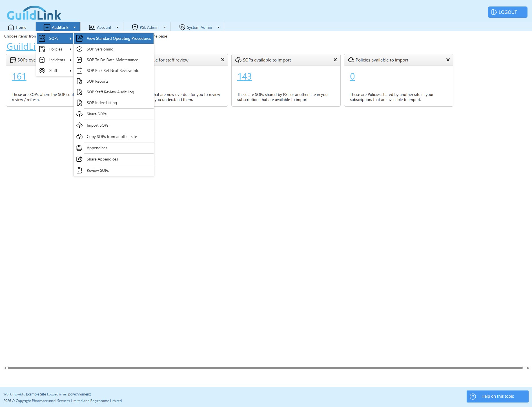
Task: Select Copy SOPs from another site
Action: (x=114, y=137)
